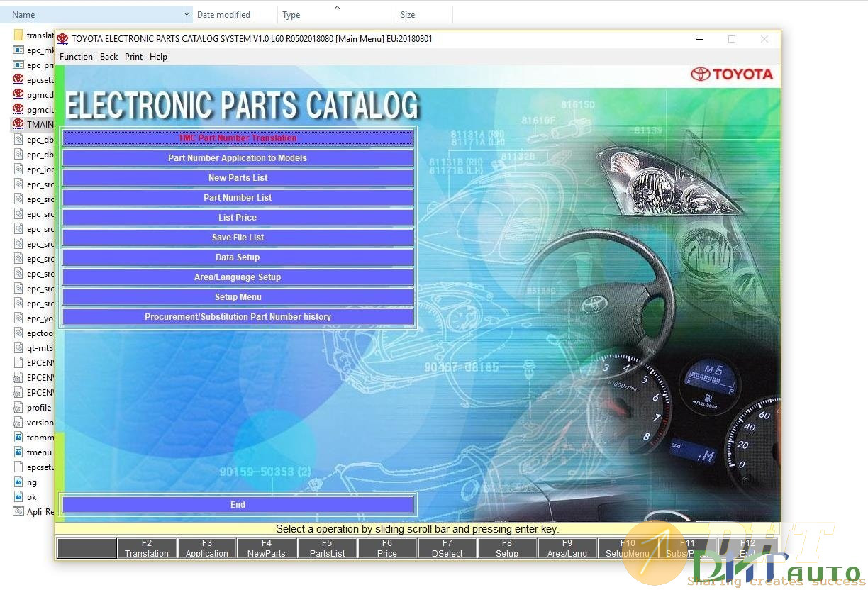Select the ng image file icon

coord(19,482)
